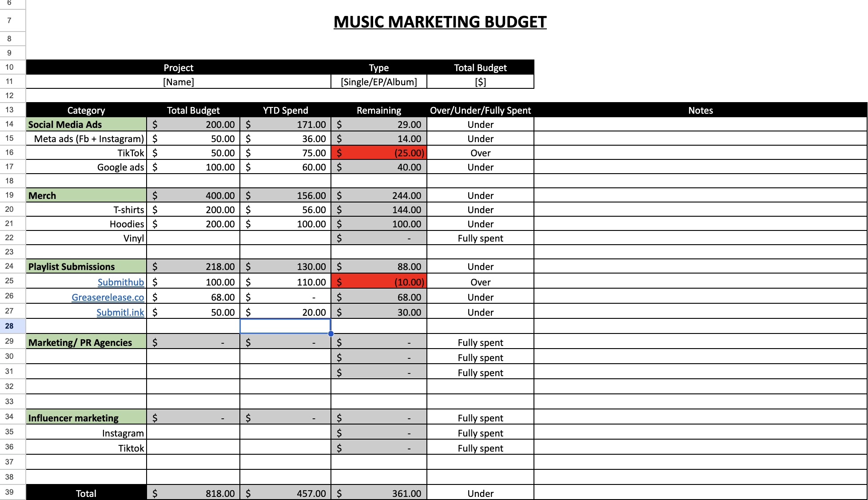Click the red TikTok remaining cell
The image size is (868, 500).
378,153
